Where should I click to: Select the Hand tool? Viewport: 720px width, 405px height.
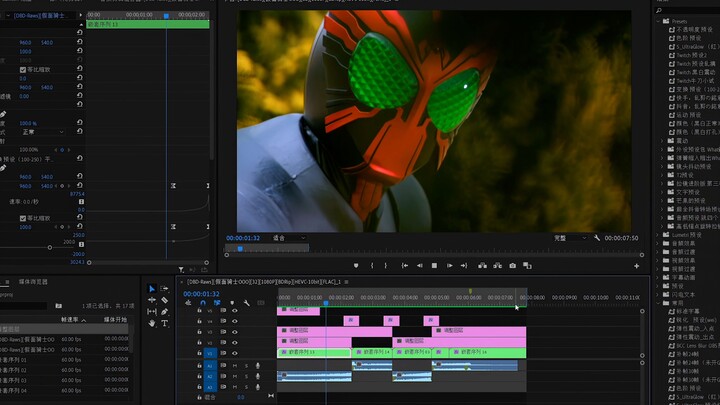[x=152, y=323]
